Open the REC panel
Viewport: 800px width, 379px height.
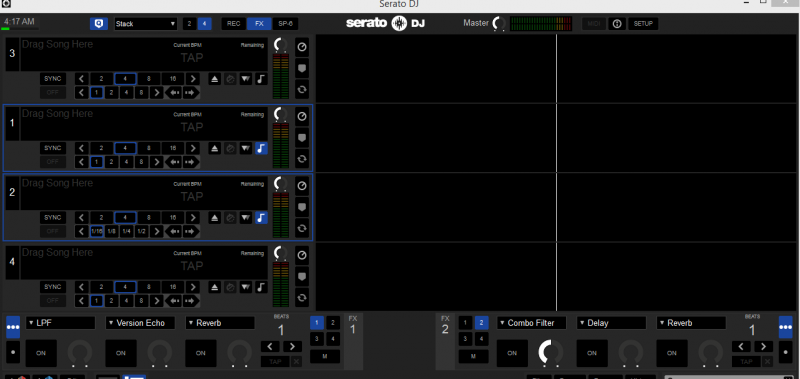click(x=234, y=23)
